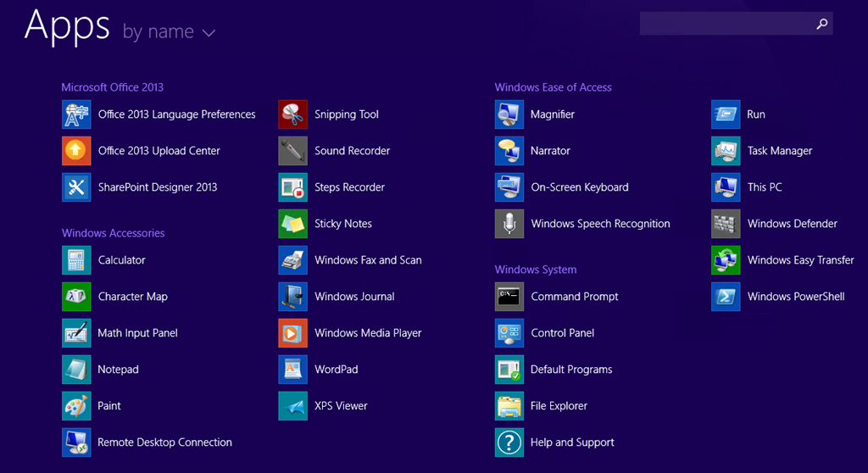
Task: Click the 'Narrator' label text
Action: 550,151
